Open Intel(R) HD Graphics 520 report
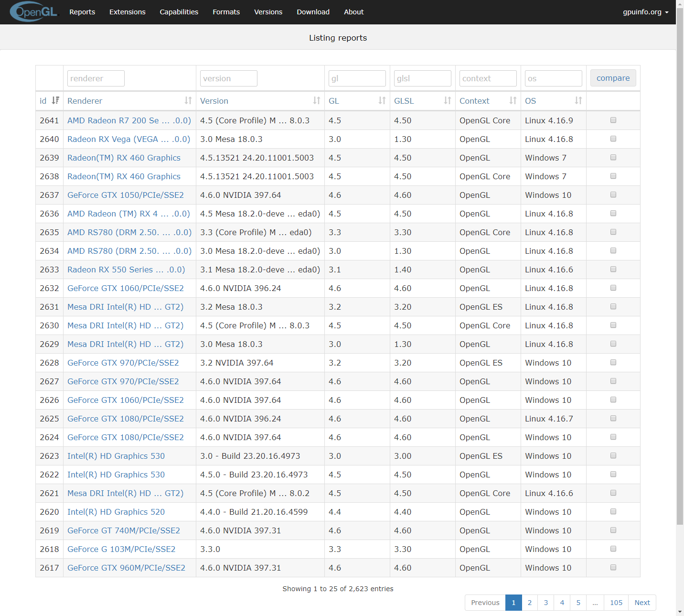684x616 pixels. point(116,512)
